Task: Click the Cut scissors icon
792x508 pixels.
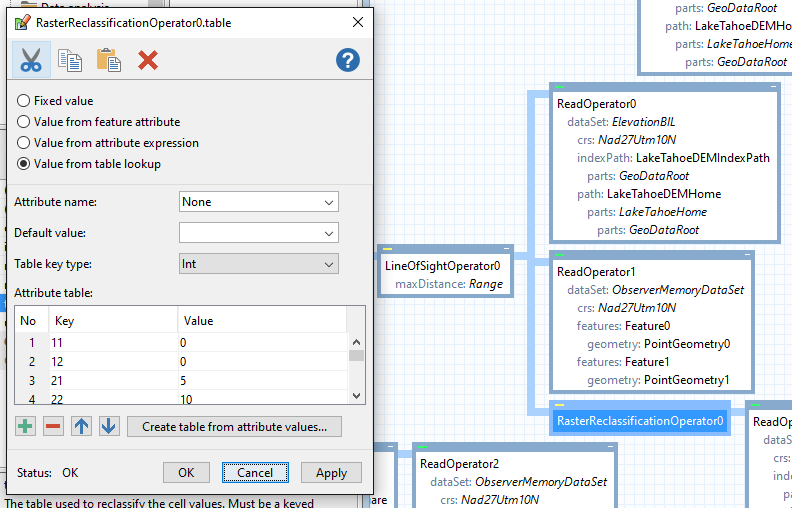Action: (31, 60)
